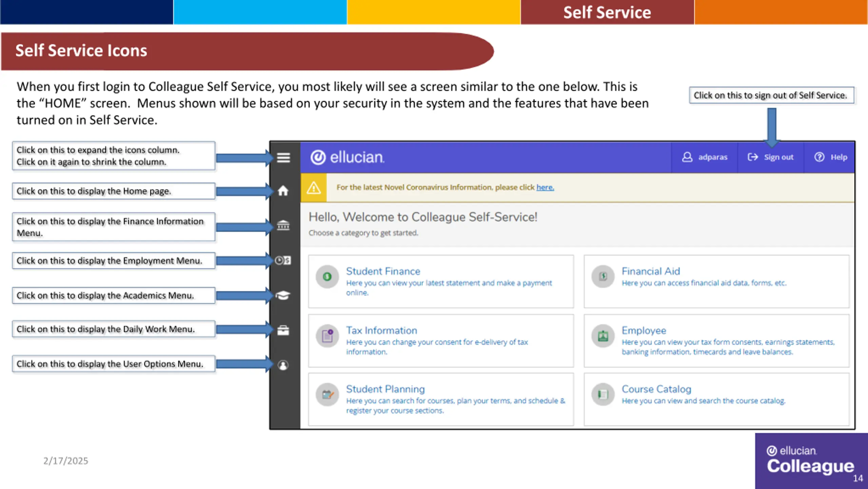Click the warning triangle alert icon
Viewport: 868px width, 489px height.
point(314,188)
